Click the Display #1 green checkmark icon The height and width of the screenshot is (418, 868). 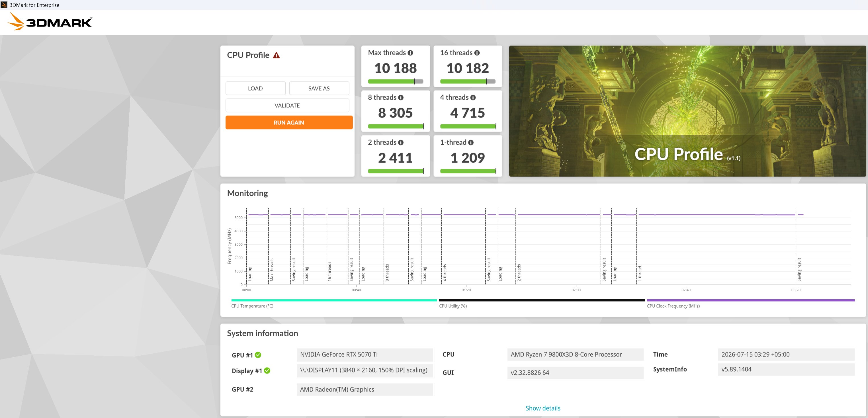click(267, 370)
